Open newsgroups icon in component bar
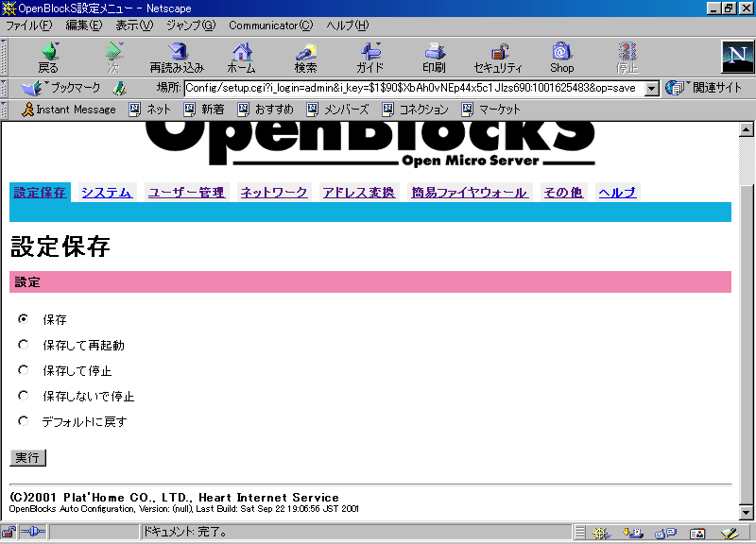This screenshot has width=756, height=544. [665, 533]
